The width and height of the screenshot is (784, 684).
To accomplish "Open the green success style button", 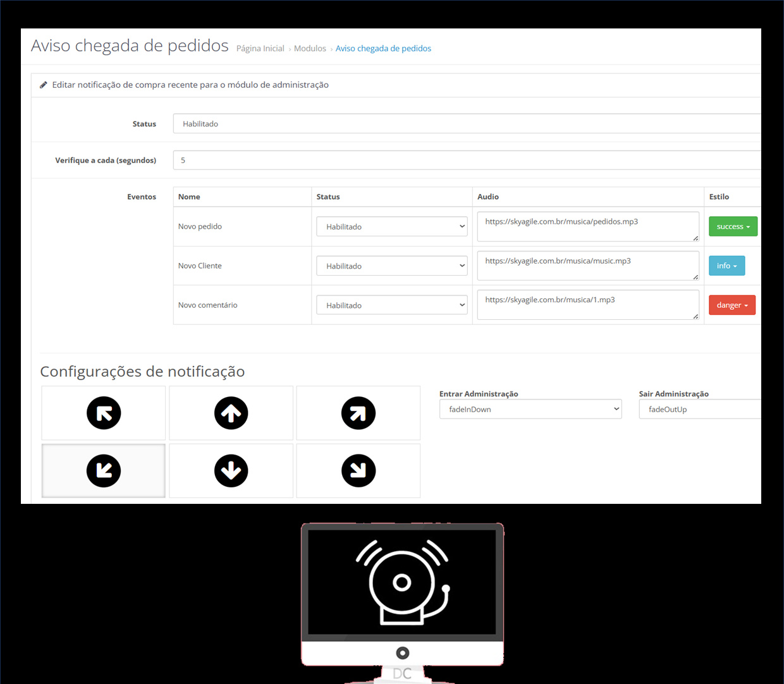I will (733, 226).
